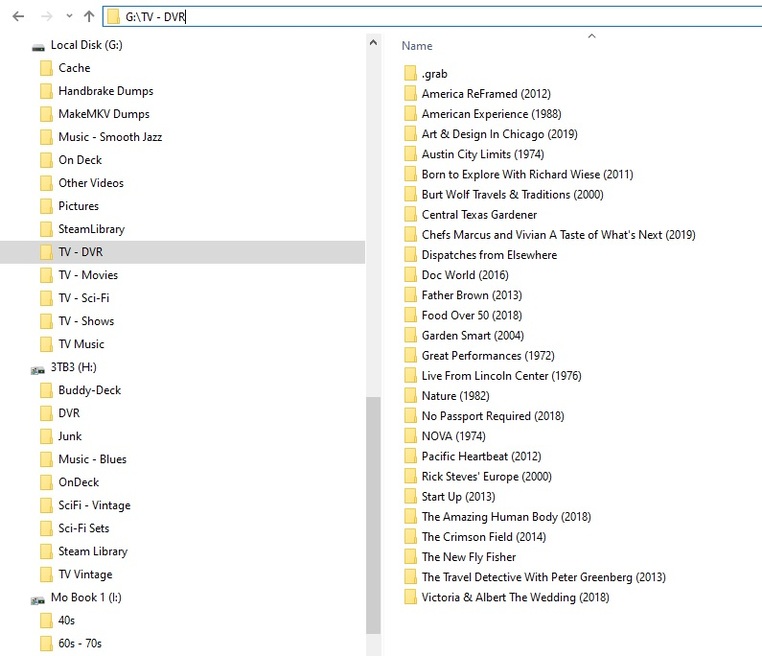Viewport: 762px width, 656px height.
Task: Click the folder icon in the address bar
Action: click(113, 17)
